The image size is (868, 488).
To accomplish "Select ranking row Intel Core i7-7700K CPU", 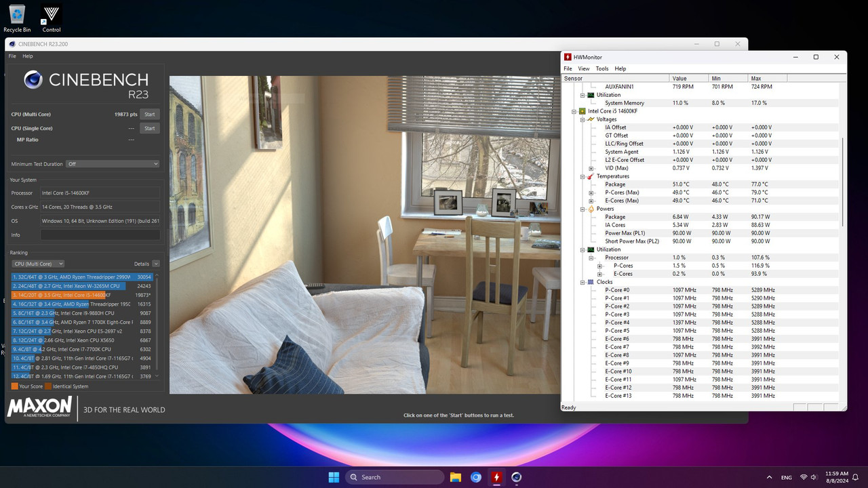I will pyautogui.click(x=83, y=349).
